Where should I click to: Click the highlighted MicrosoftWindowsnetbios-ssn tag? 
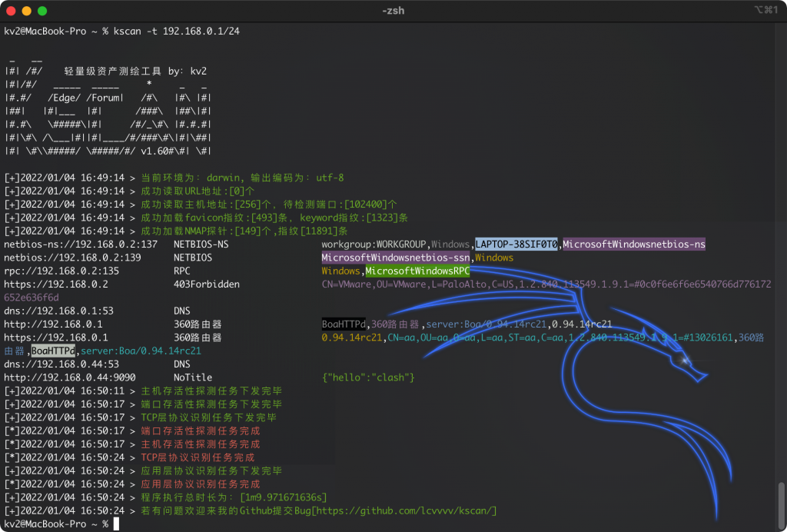[396, 258]
